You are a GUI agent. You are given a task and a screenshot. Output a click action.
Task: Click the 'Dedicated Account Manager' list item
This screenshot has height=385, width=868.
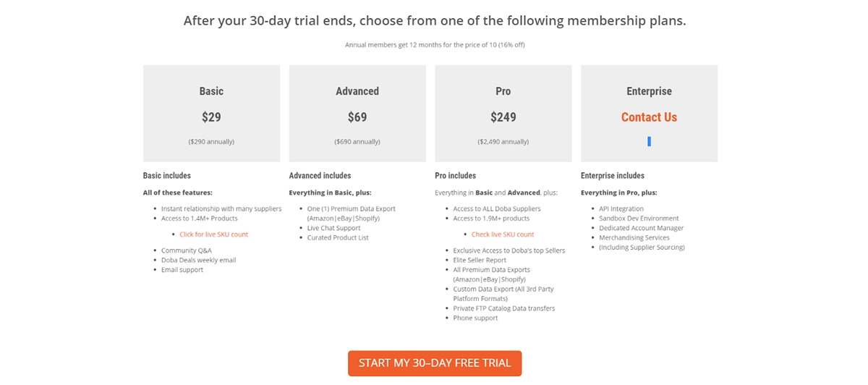641,228
